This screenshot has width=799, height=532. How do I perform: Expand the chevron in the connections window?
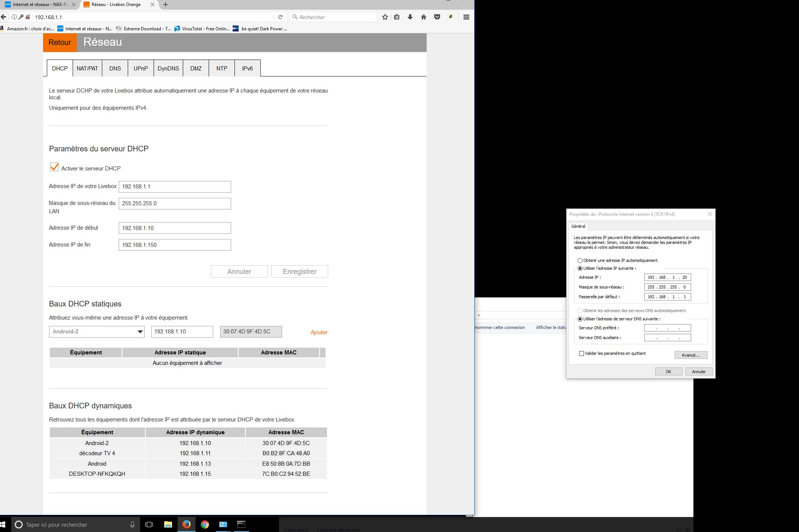click(479, 315)
